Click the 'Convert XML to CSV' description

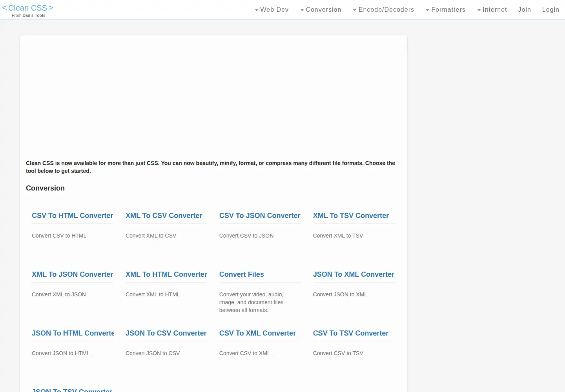tap(151, 236)
